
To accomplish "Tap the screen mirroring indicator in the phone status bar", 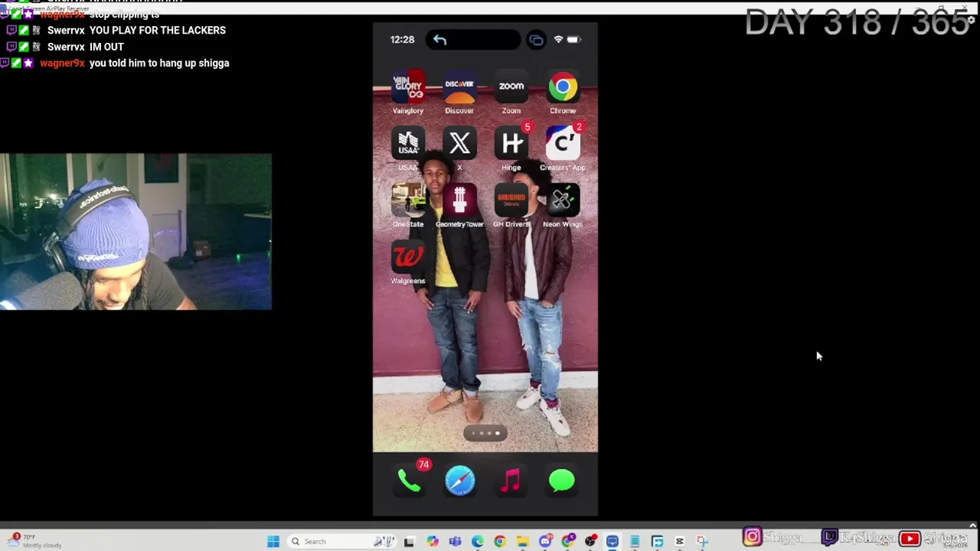I will (536, 40).
